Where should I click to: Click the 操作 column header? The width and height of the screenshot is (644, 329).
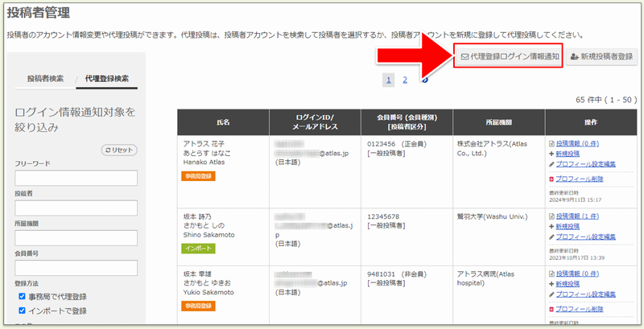pyautogui.click(x=591, y=122)
